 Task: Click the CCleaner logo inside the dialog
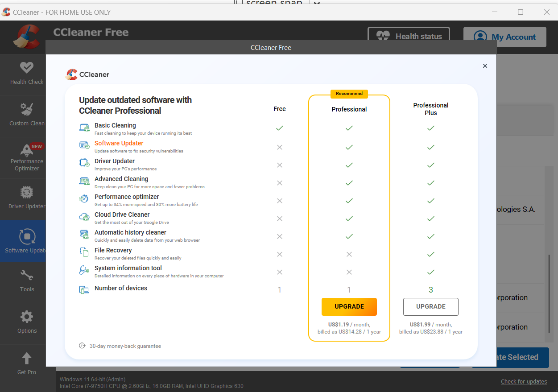(87, 74)
